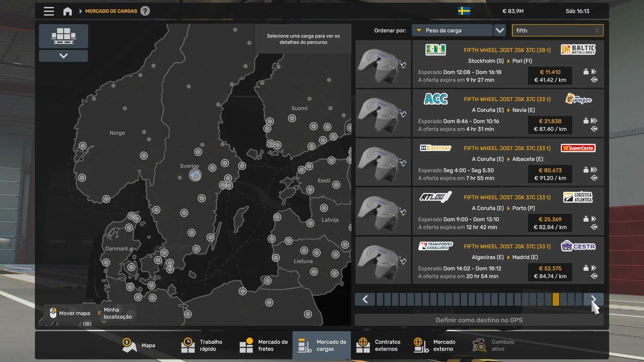Clear the fifth search text

pos(597,31)
